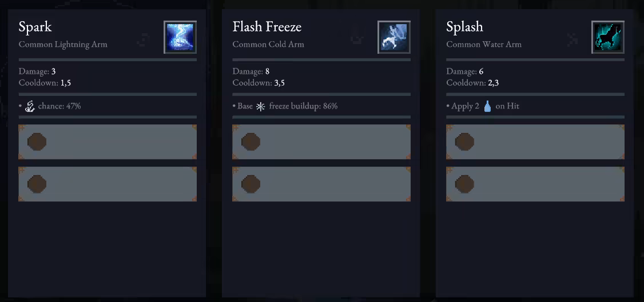644x302 pixels.
Task: Click the water droplet status icon
Action: pyautogui.click(x=487, y=106)
